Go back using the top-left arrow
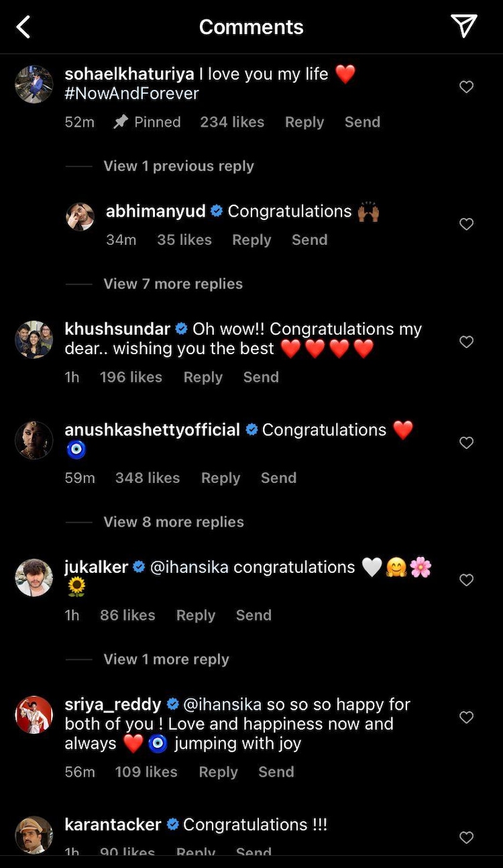The image size is (503, 868). (23, 27)
